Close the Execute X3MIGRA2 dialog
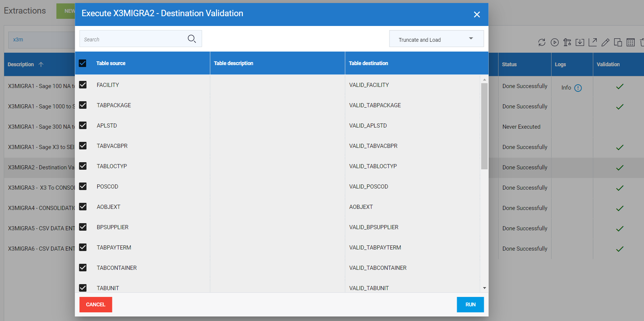The height and width of the screenshot is (321, 644). (x=477, y=14)
